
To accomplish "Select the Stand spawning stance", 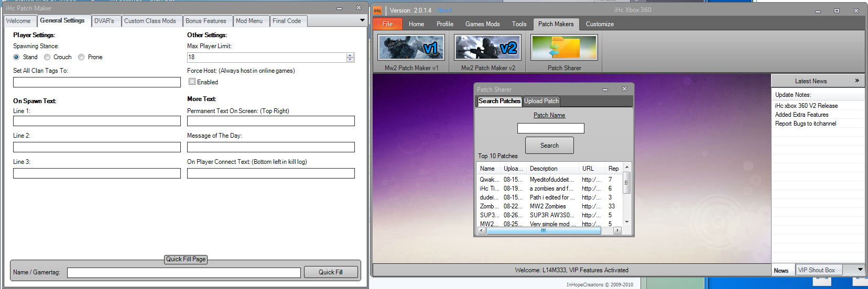I will pos(16,57).
